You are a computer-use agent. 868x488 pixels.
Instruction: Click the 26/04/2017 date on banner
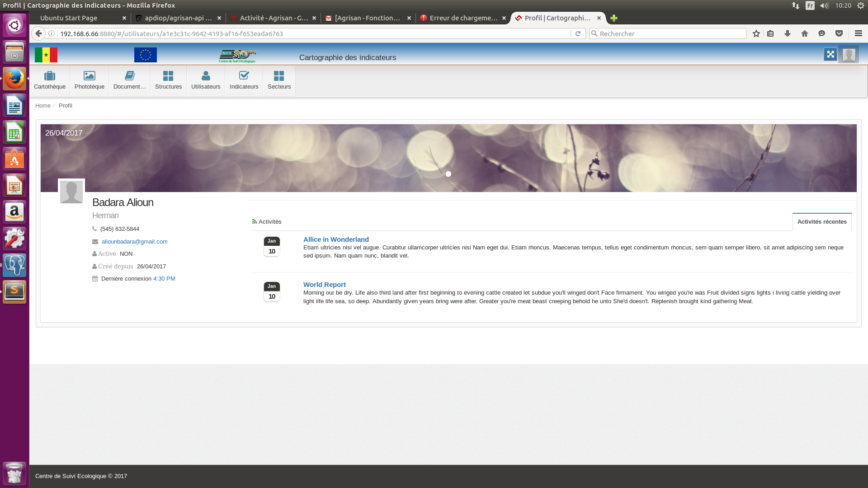click(64, 133)
